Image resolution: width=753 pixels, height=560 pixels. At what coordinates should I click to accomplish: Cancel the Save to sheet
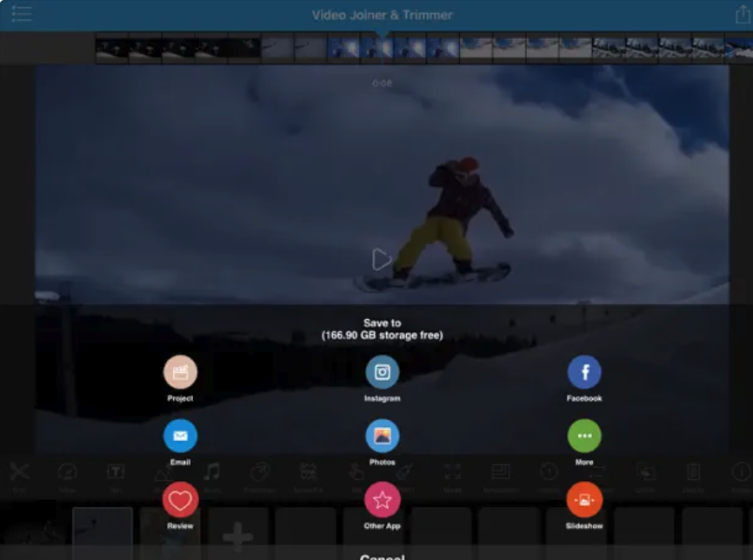[x=383, y=557]
